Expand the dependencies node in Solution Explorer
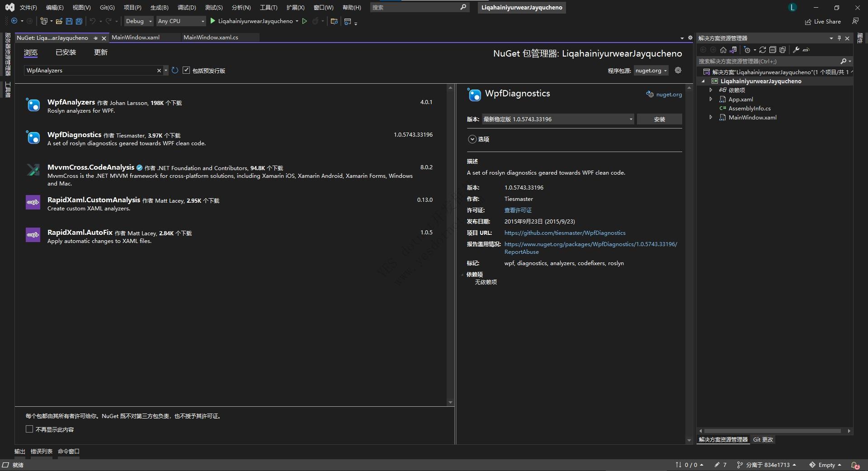This screenshot has height=471, width=868. pyautogui.click(x=711, y=90)
